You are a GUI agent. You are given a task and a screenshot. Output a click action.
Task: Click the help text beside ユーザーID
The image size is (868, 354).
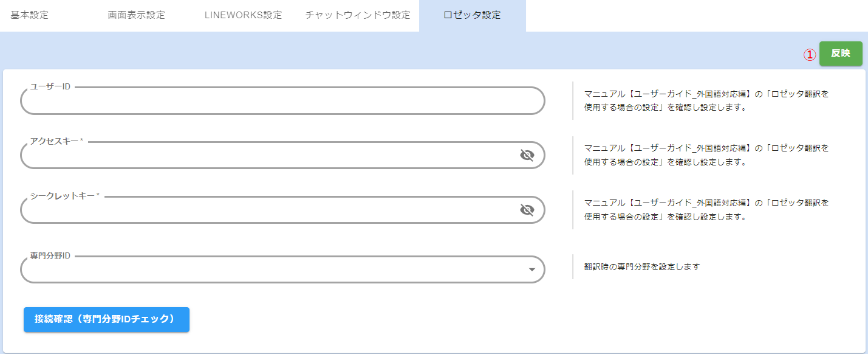tap(706, 101)
